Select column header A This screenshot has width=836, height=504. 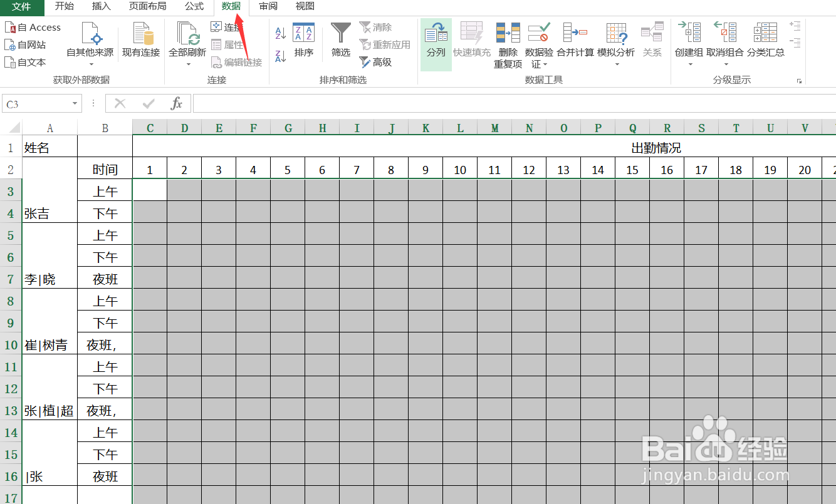(x=50, y=128)
